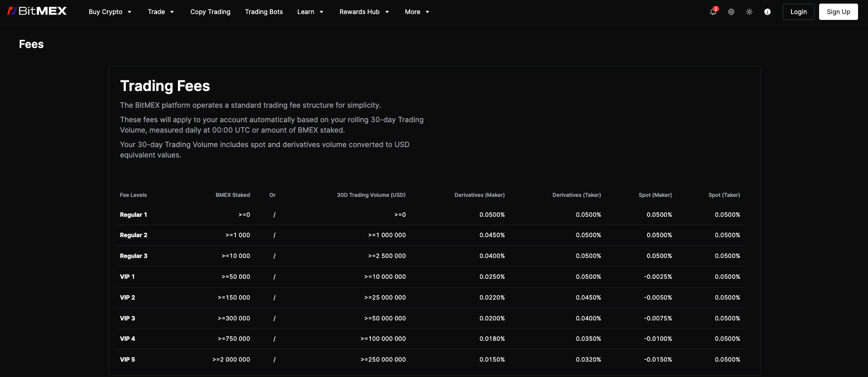Select the VIP 5 row label
Image resolution: width=868 pixels, height=377 pixels.
(127, 359)
